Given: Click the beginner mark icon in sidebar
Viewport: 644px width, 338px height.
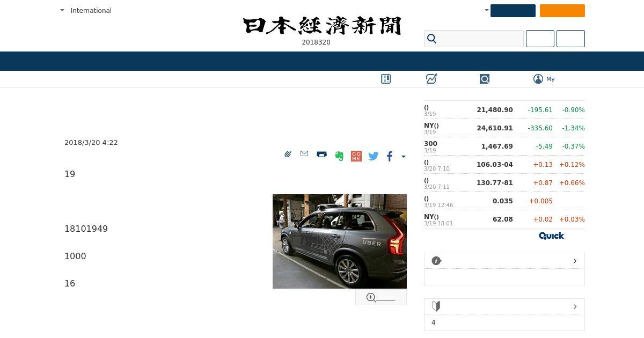Looking at the screenshot, I should coord(436,306).
